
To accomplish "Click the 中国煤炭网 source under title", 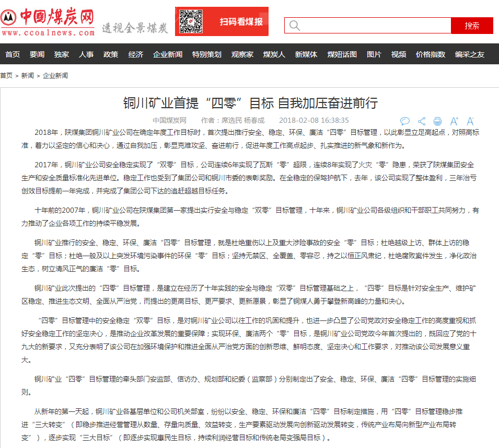I will click(169, 120).
